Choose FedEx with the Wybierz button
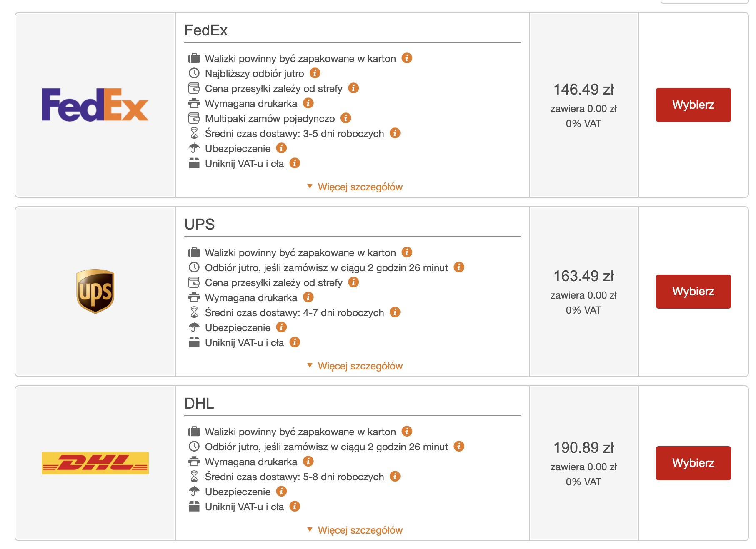 coord(693,105)
